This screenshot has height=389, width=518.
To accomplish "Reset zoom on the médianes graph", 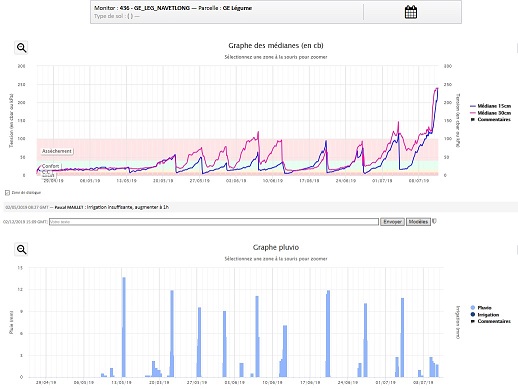I will [x=22, y=48].
